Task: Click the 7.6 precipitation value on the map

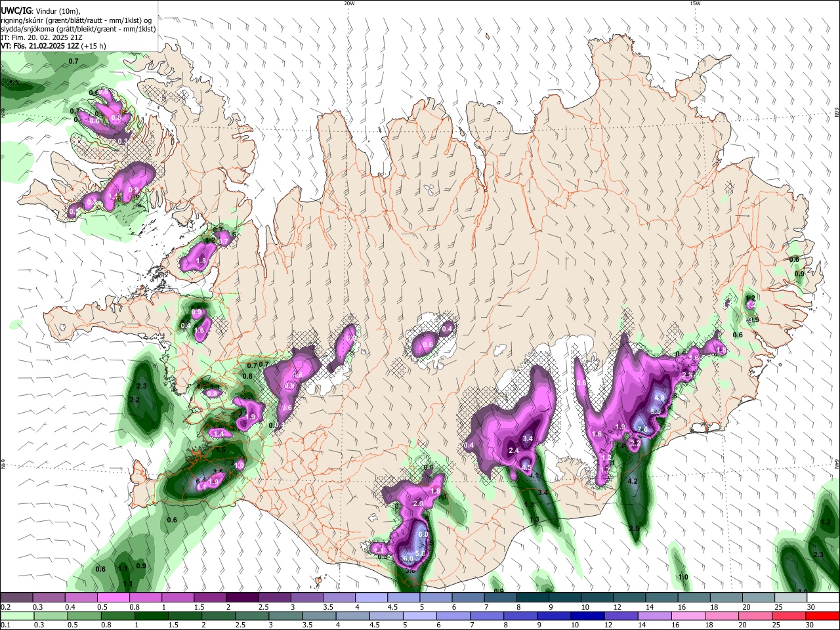Action: [x=643, y=430]
